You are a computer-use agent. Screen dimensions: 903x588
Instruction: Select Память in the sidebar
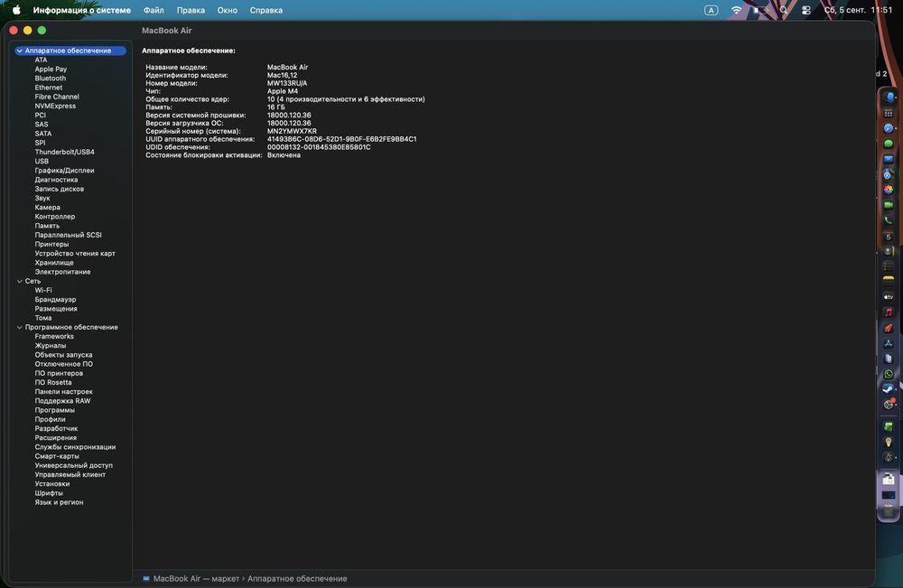click(x=47, y=226)
